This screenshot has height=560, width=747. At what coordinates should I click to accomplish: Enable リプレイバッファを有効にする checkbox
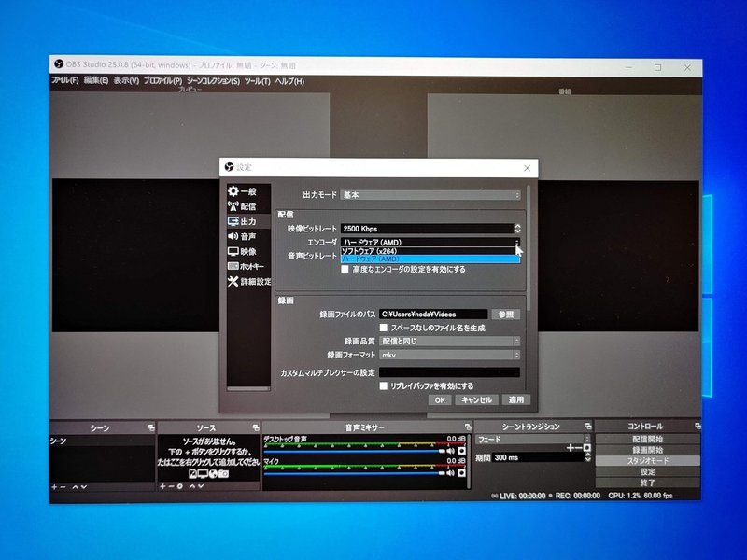click(383, 385)
